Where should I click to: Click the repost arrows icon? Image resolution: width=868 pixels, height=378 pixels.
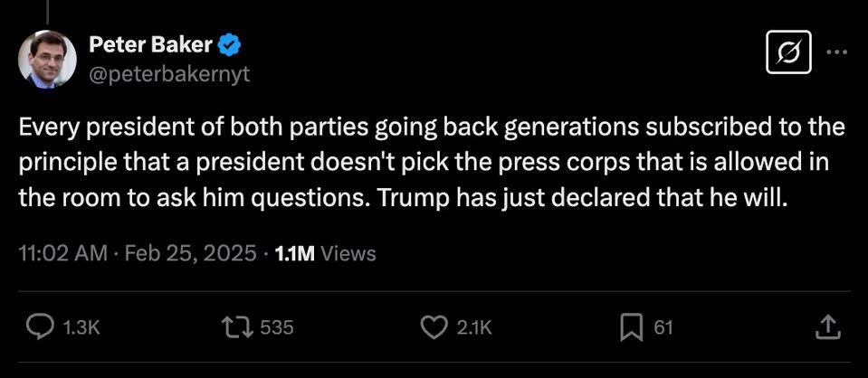tap(239, 327)
